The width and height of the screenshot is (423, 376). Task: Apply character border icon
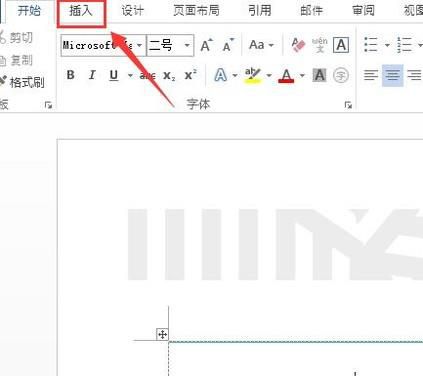[341, 45]
